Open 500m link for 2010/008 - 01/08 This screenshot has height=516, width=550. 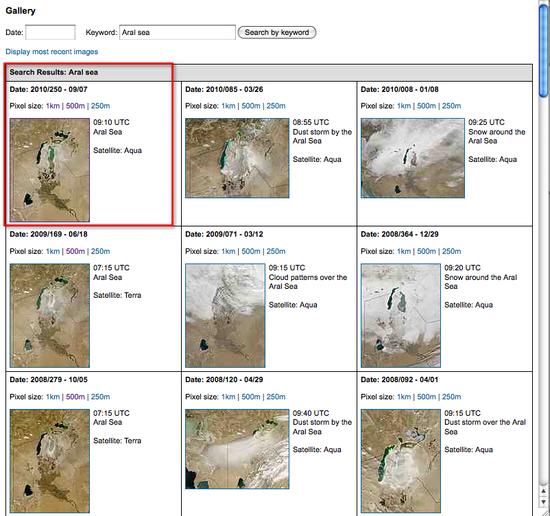pyautogui.click(x=427, y=106)
